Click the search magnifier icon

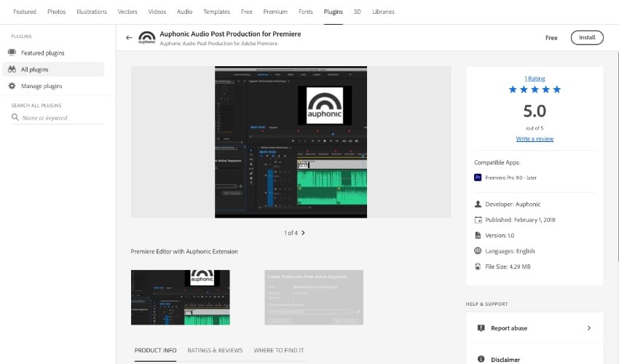point(15,117)
